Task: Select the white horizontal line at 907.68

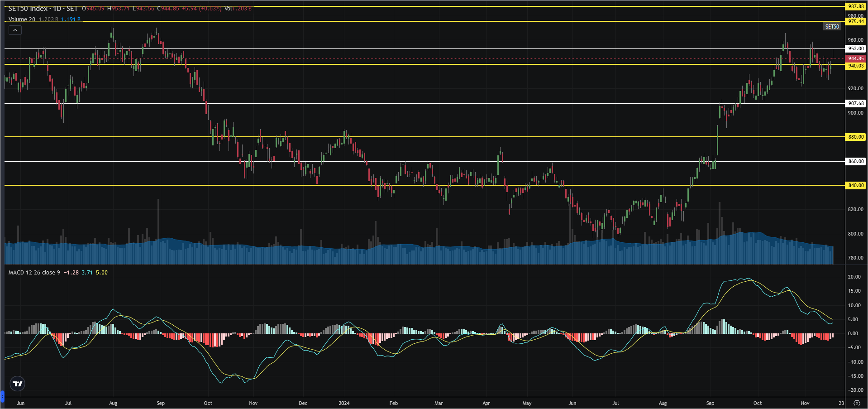Action: pyautogui.click(x=424, y=103)
